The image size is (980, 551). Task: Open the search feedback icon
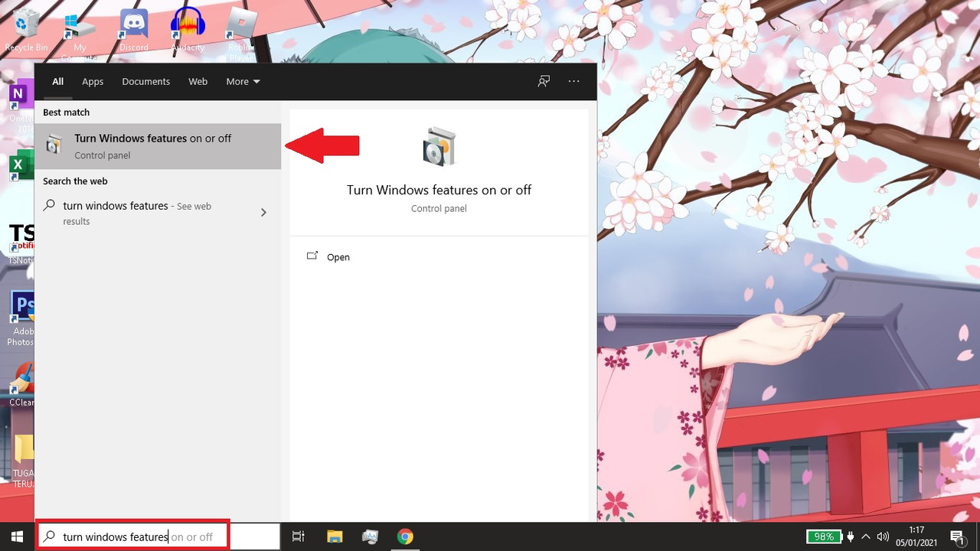pyautogui.click(x=544, y=81)
